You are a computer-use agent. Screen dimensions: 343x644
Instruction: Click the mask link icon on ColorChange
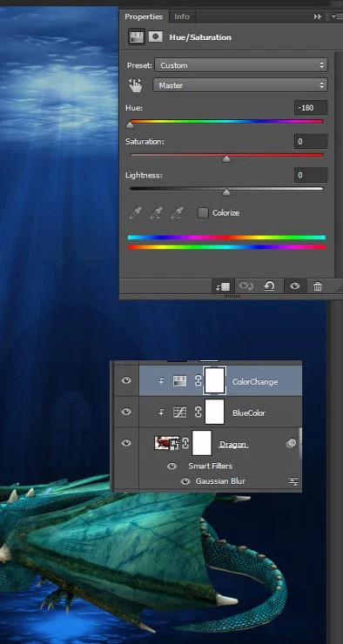(198, 380)
